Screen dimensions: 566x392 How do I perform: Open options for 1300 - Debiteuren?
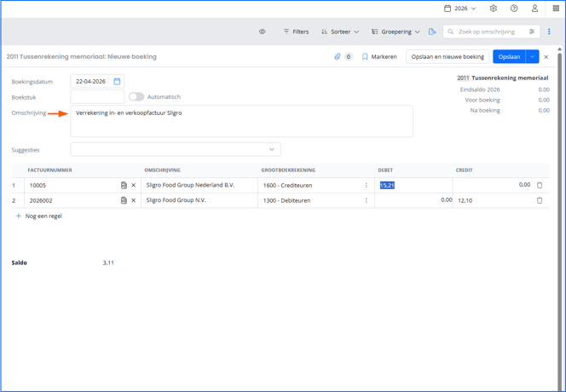366,200
